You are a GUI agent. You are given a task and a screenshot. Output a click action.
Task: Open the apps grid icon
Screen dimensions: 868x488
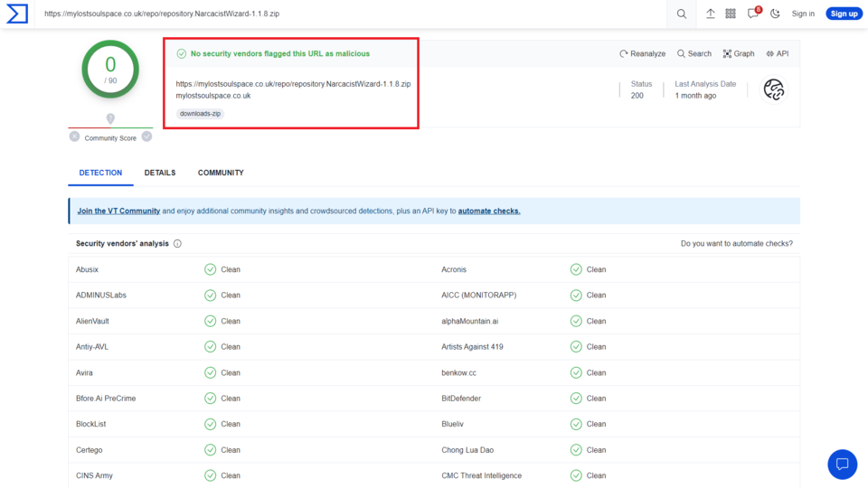click(x=731, y=14)
